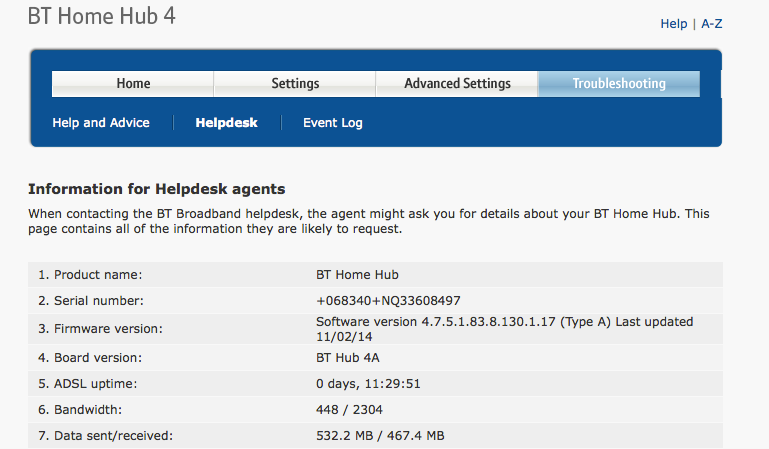Viewport: 769px width, 449px height.
Task: Click the paragraph about contacting BT Broadband helpdesk
Action: [x=369, y=221]
